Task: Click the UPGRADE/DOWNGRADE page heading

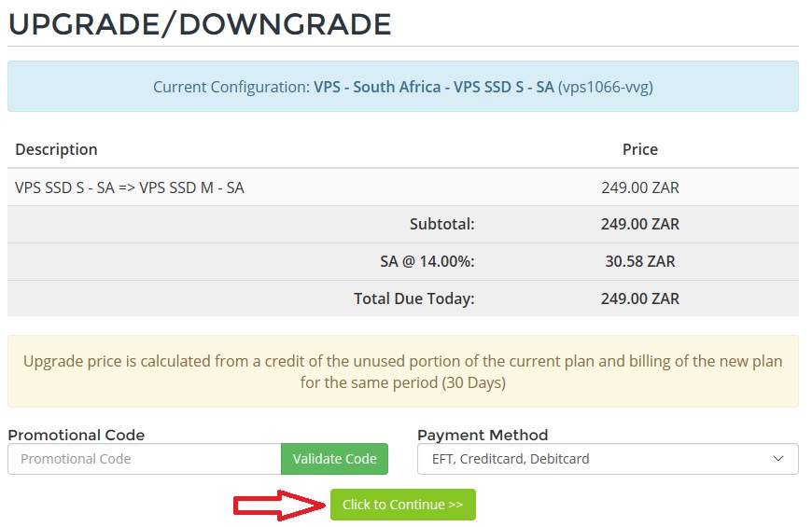Action: (x=200, y=24)
